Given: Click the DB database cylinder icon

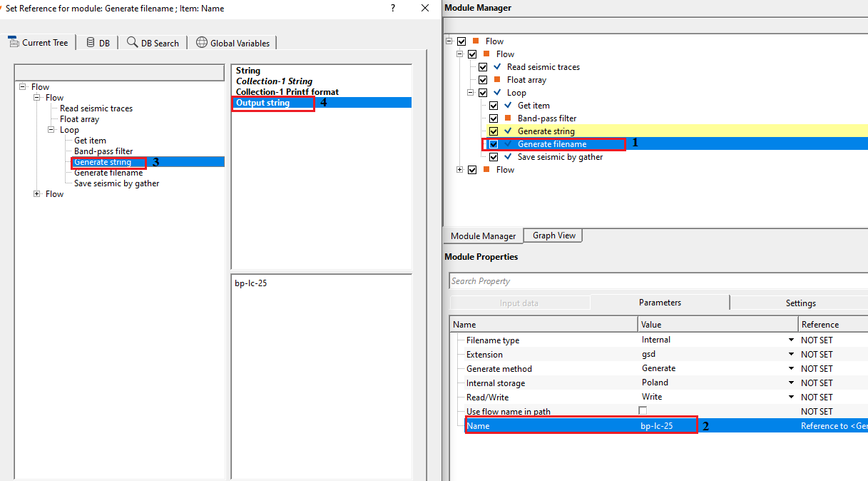Looking at the screenshot, I should [91, 43].
